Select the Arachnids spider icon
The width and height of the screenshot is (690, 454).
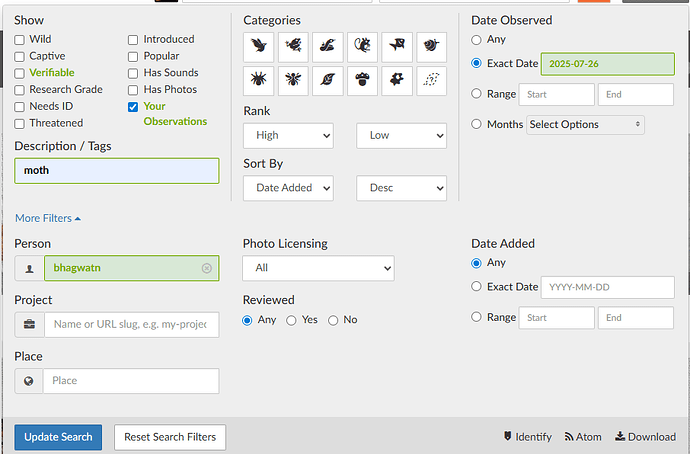259,81
